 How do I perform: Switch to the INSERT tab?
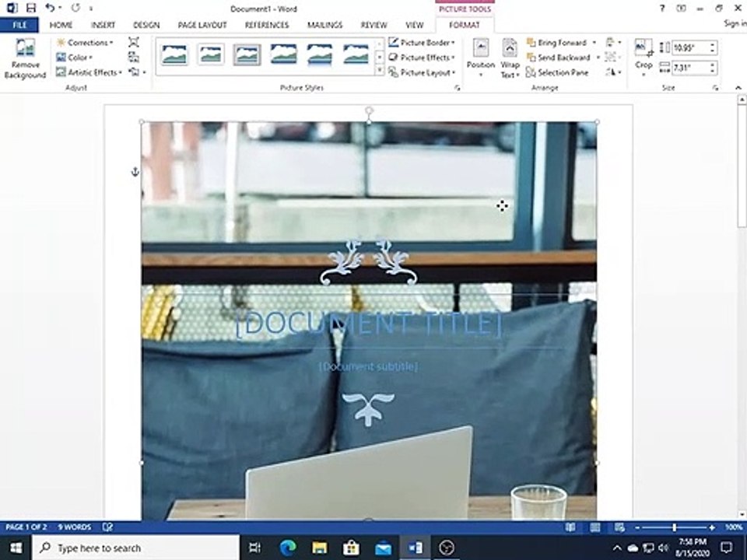click(x=103, y=25)
